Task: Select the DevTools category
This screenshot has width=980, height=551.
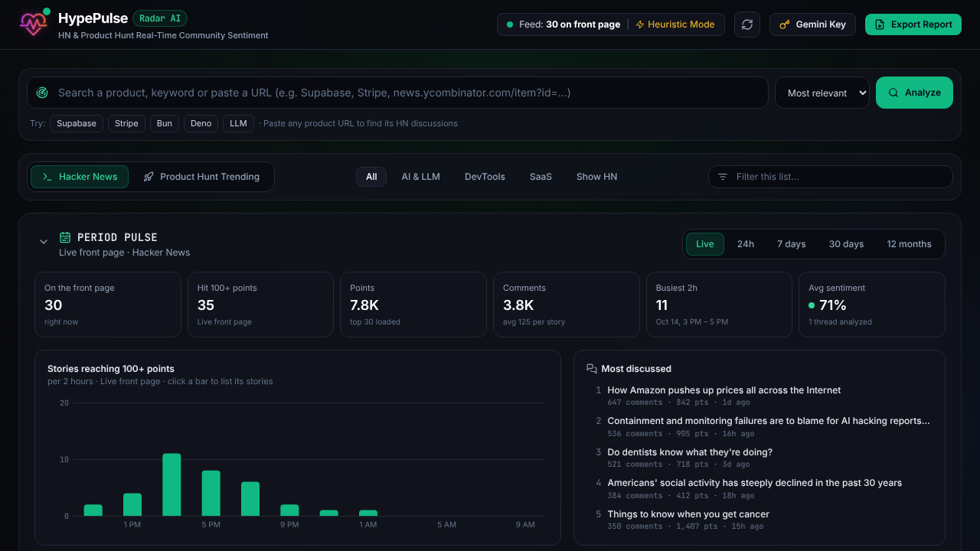Action: tap(485, 177)
